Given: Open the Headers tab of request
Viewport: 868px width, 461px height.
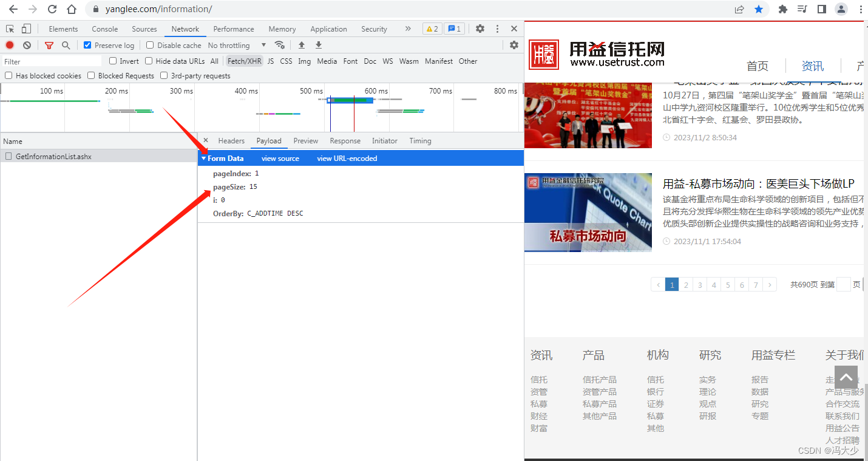Looking at the screenshot, I should (231, 140).
